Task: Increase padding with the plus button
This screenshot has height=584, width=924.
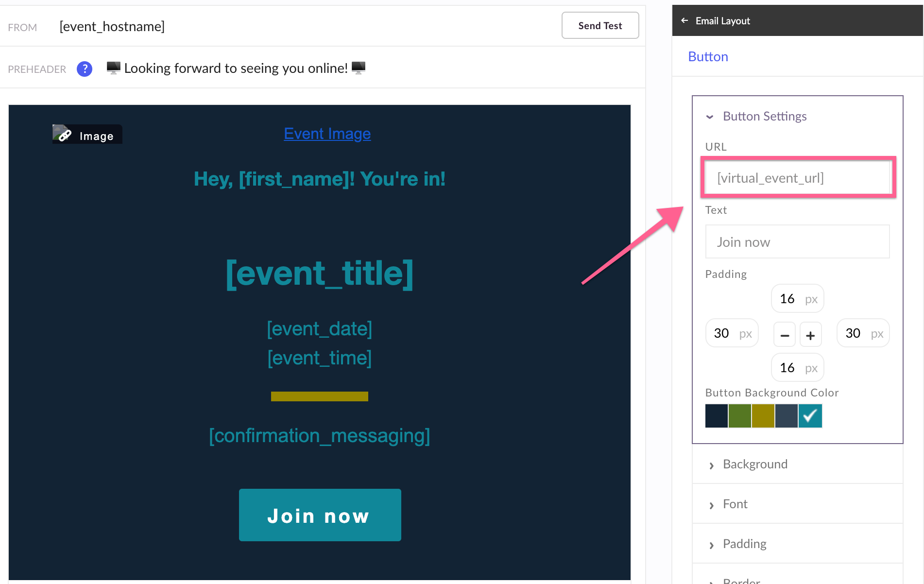Action: click(810, 335)
